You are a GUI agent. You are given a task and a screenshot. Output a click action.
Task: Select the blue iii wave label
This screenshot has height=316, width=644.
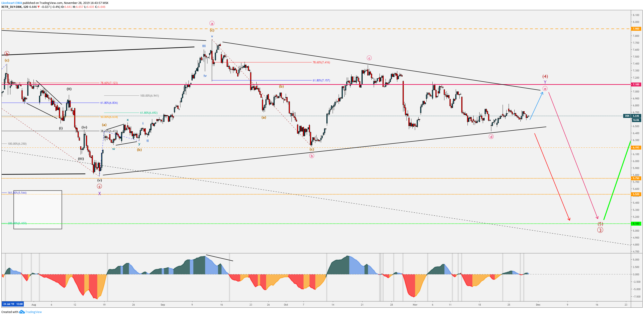(204, 46)
